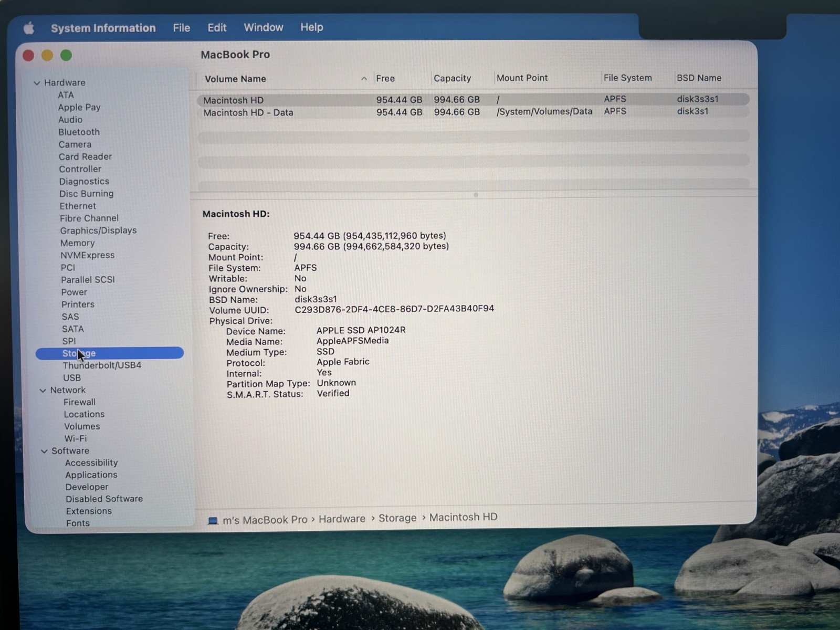The image size is (840, 630).
Task: Select Power in the sidebar
Action: pyautogui.click(x=74, y=292)
